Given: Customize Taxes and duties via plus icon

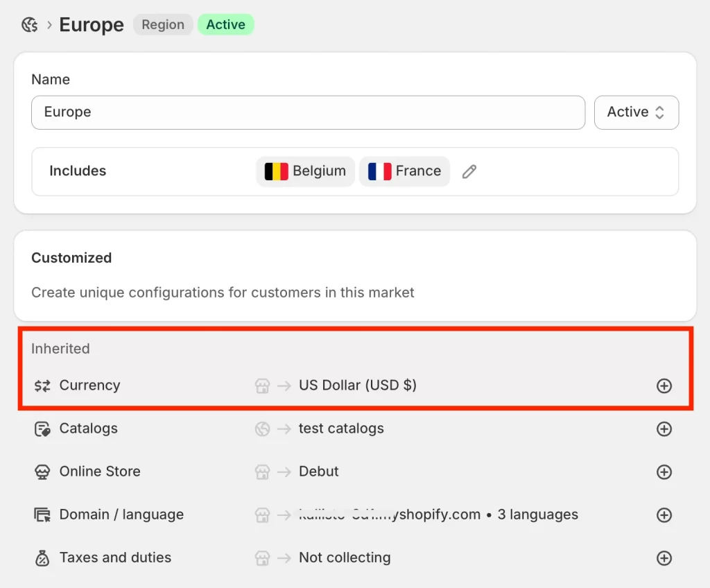Looking at the screenshot, I should (x=664, y=558).
